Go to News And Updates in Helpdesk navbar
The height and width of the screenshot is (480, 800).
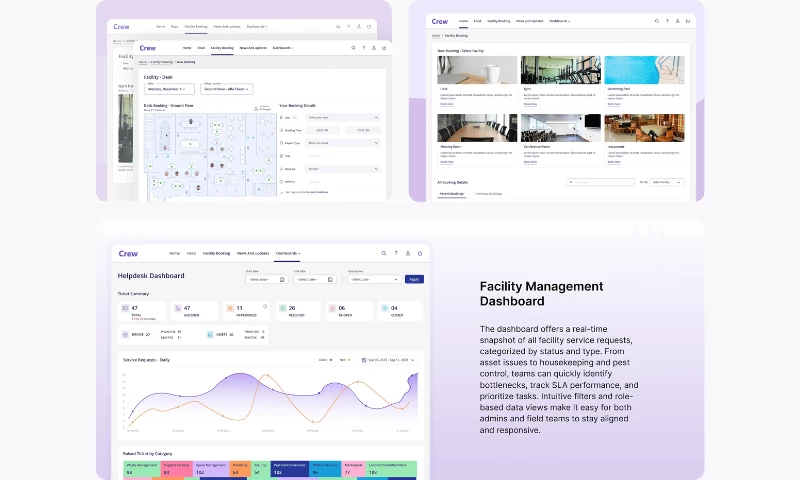pyautogui.click(x=253, y=254)
